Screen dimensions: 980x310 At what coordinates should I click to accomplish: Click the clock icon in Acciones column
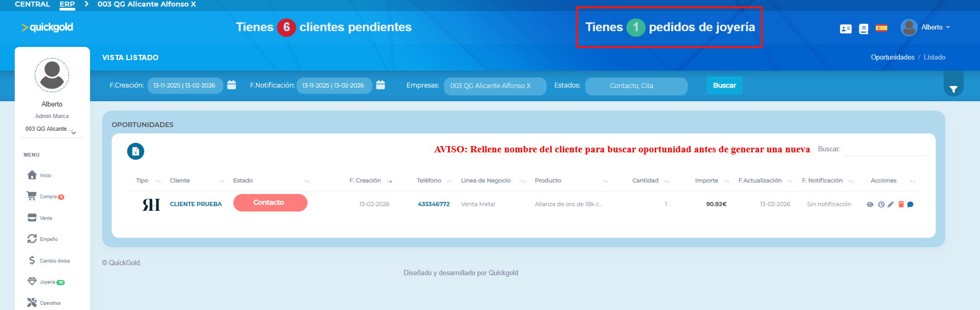[x=881, y=205]
